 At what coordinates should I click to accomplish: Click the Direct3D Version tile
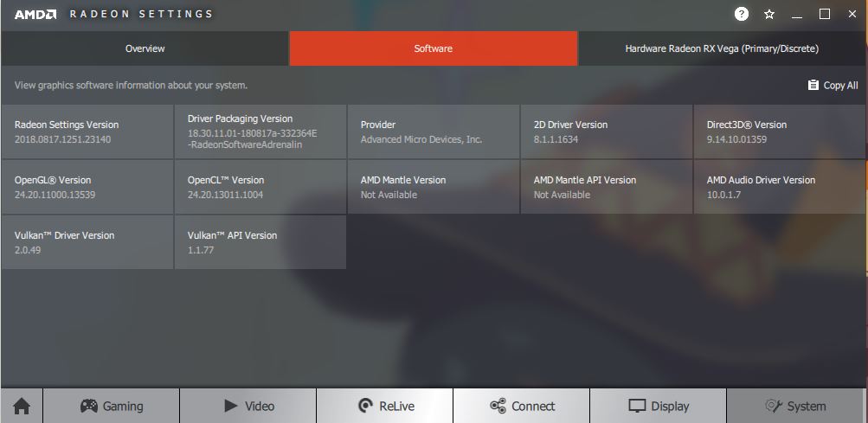779,131
